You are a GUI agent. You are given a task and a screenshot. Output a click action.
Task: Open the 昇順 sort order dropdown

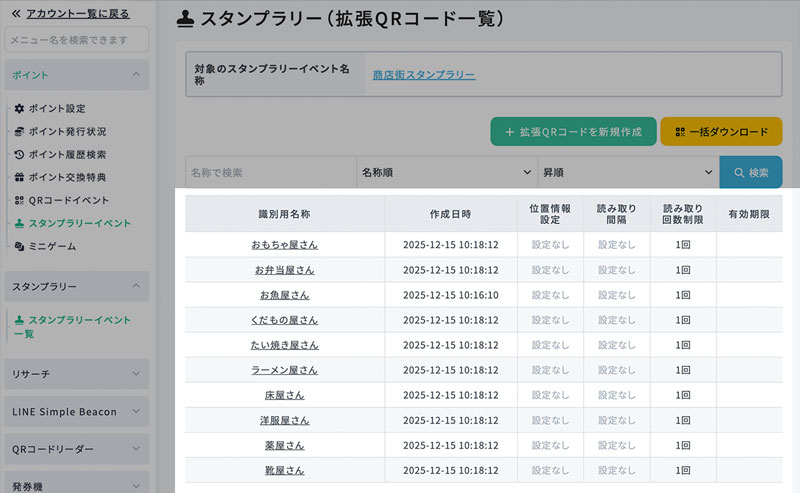[627, 173]
